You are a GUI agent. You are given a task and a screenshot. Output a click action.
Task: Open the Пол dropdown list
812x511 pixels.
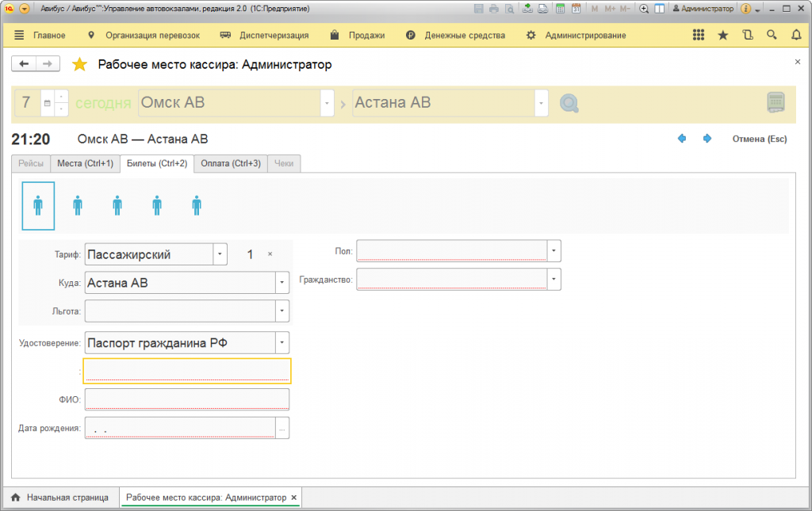(x=554, y=251)
